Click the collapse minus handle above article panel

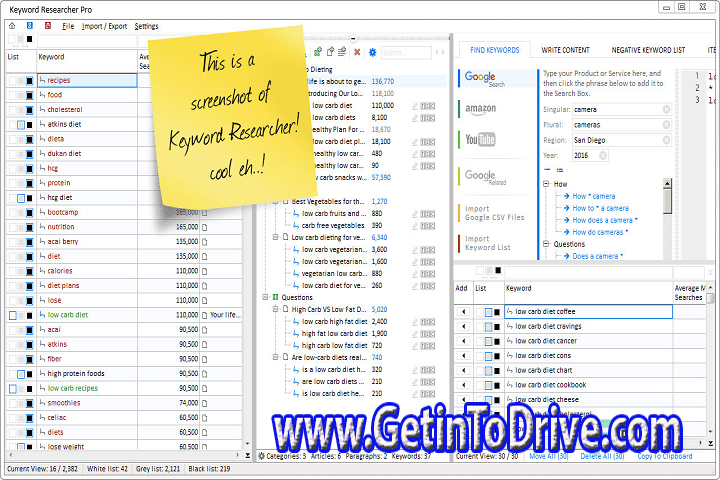pyautogui.click(x=353, y=38)
